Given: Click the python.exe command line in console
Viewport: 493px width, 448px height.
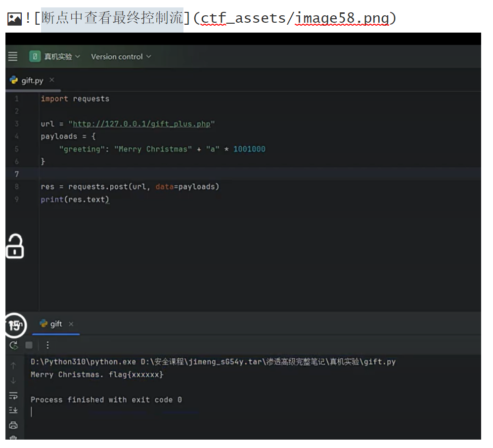Looking at the screenshot, I should [213, 362].
